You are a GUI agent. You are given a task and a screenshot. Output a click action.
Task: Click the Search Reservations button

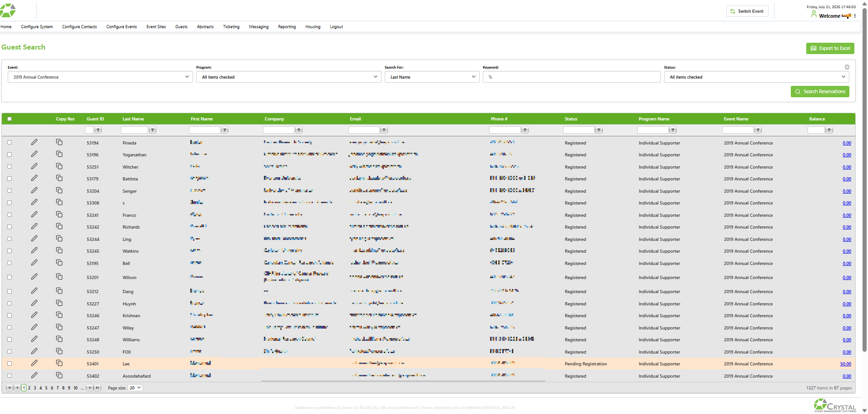[820, 91]
